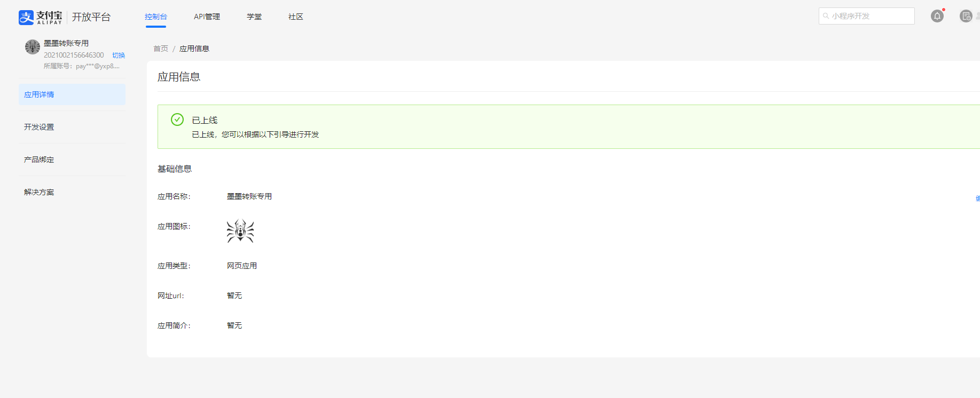Switch to the 控制台 tab
The width and height of the screenshot is (980, 398).
click(155, 17)
